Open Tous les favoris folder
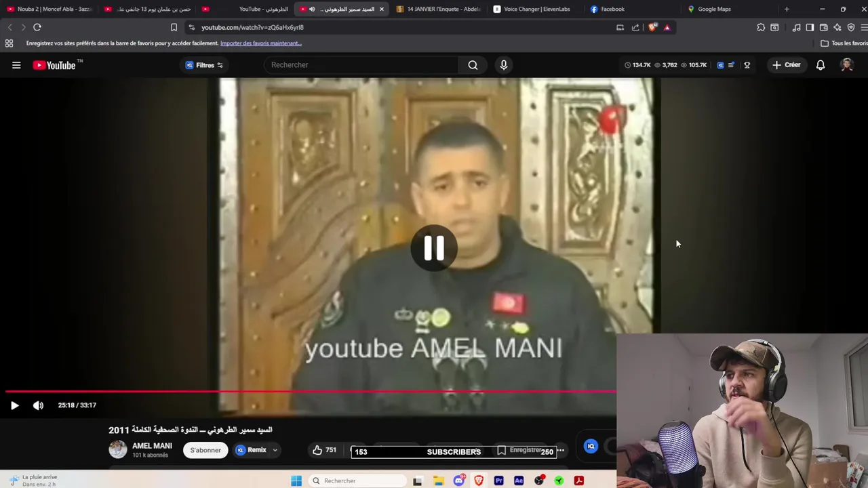868x488 pixels. click(844, 43)
